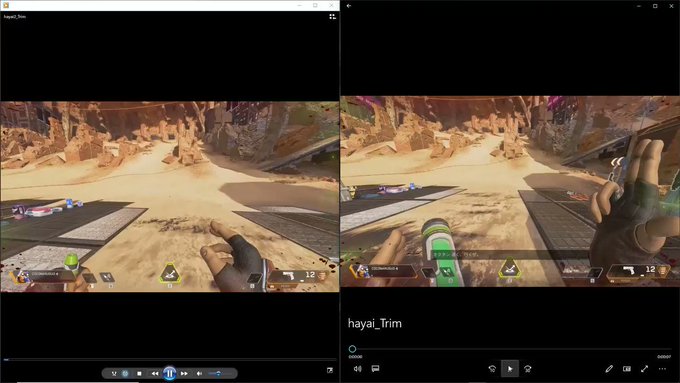Image resolution: width=680 pixels, height=383 pixels.
Task: Open the subtitles menu in Movies & TV
Action: tap(376, 369)
